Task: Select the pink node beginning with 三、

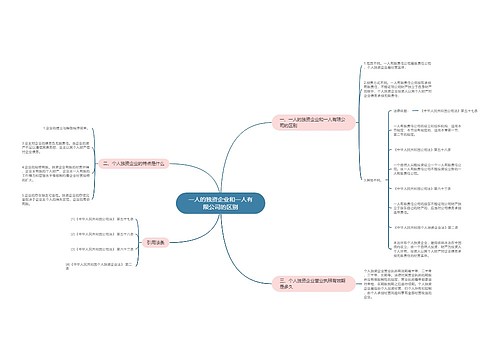Action: click(314, 284)
